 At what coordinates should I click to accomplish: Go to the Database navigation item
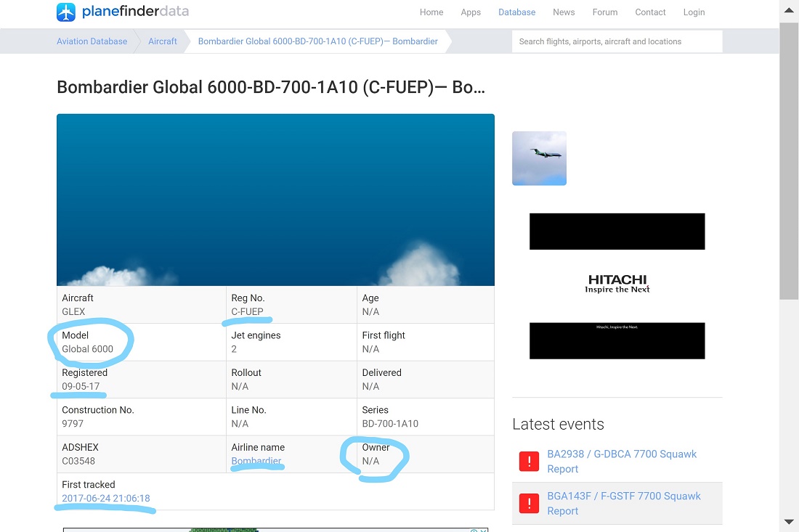click(516, 12)
